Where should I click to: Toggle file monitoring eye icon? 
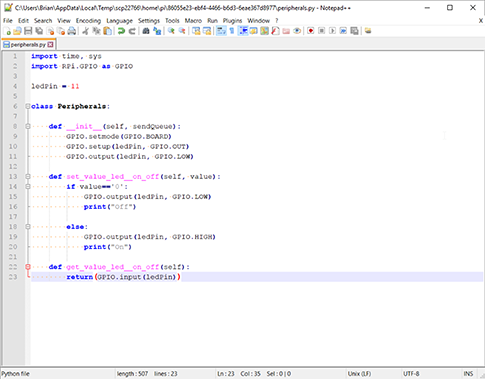click(x=297, y=31)
